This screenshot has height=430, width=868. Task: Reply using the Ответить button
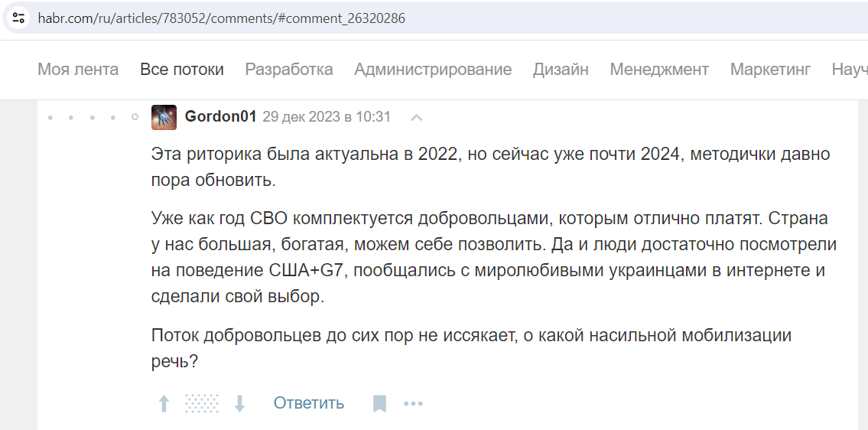(x=309, y=403)
